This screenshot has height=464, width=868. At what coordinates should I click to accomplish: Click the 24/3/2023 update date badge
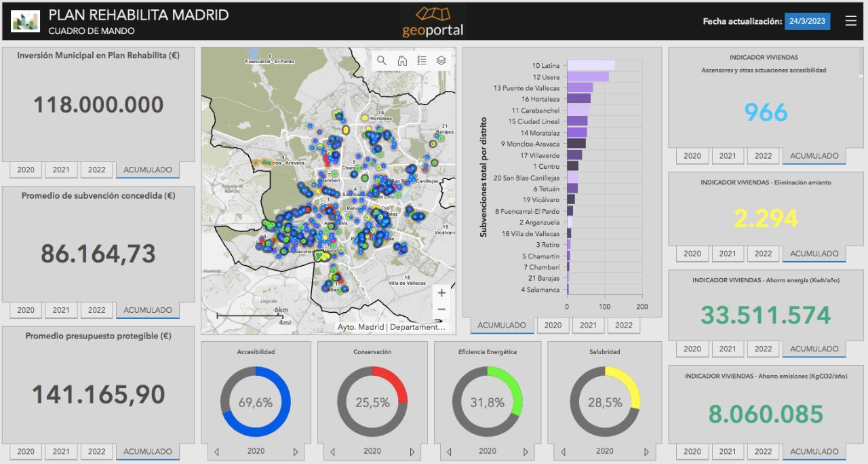point(807,21)
